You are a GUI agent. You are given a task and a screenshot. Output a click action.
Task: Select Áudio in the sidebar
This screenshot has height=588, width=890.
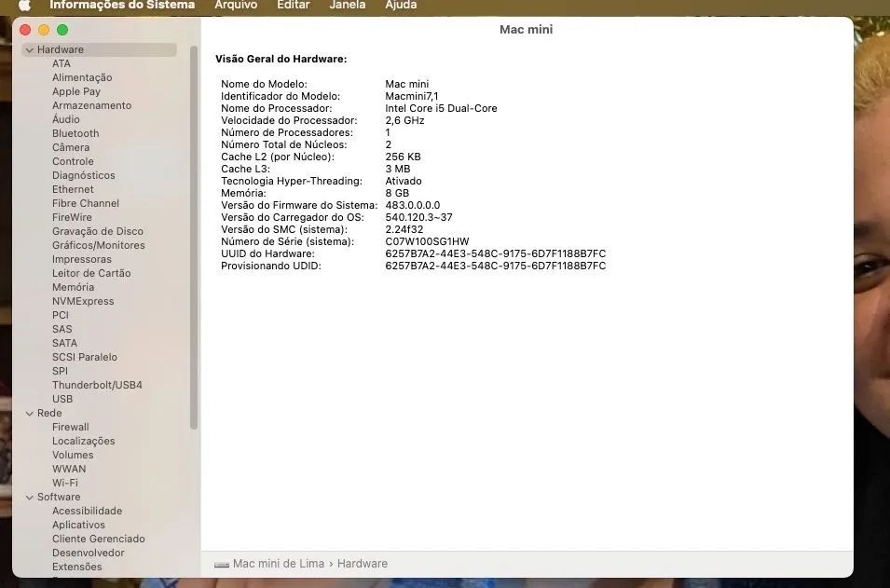tap(66, 119)
